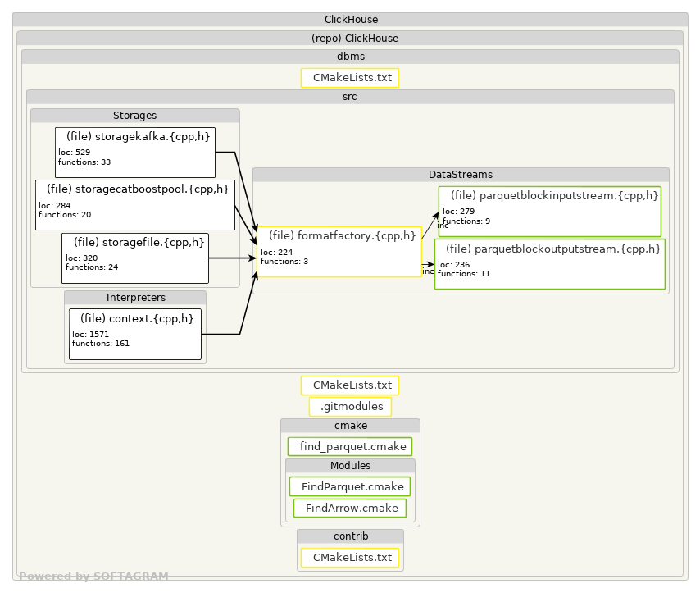Collapse the Storages group header
This screenshot has width=700, height=593.
point(134,116)
